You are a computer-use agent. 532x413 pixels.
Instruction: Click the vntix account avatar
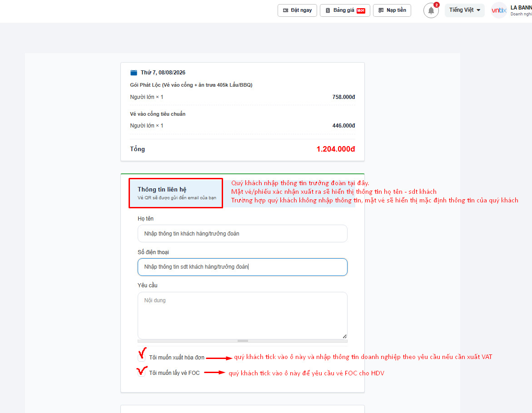[x=499, y=10]
